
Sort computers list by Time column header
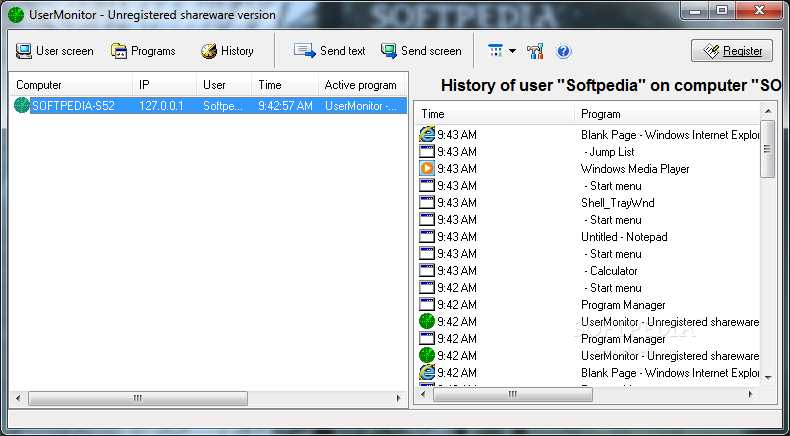click(x=285, y=85)
